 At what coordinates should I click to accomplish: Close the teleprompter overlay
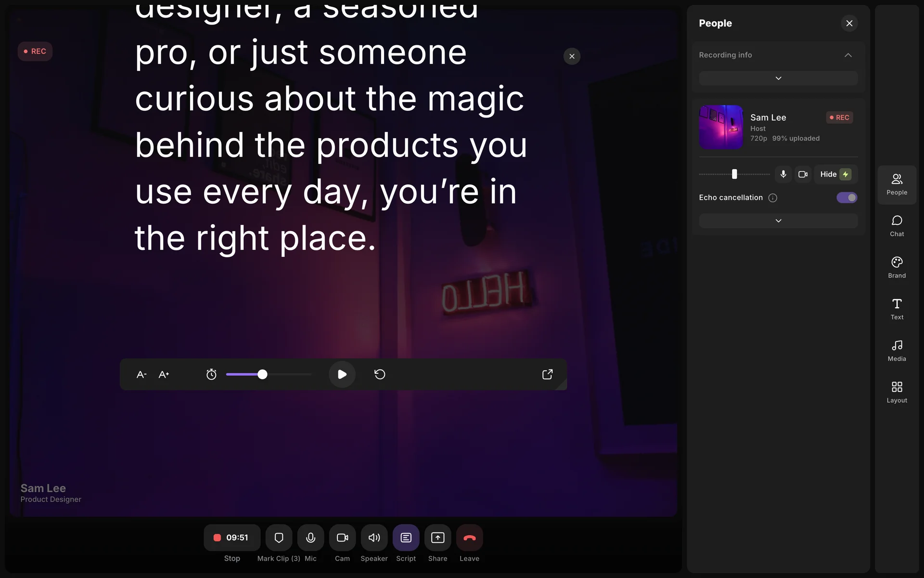point(572,56)
